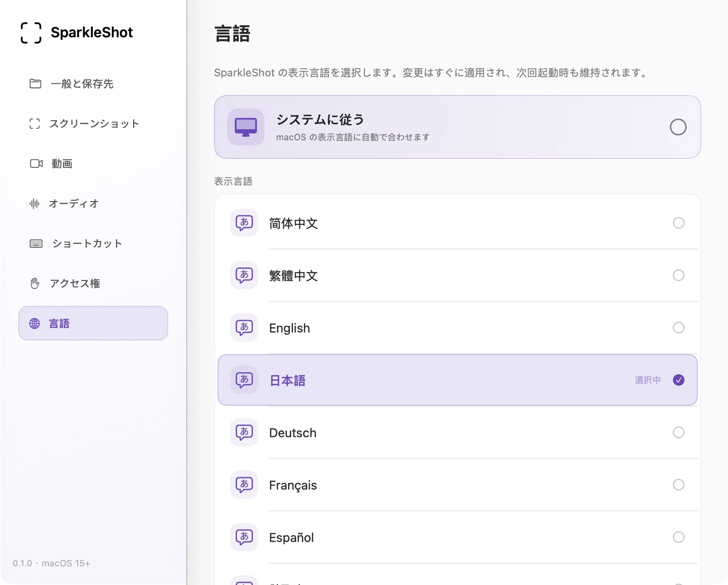Click the language bubble icon for Français
The image size is (728, 585).
(244, 484)
